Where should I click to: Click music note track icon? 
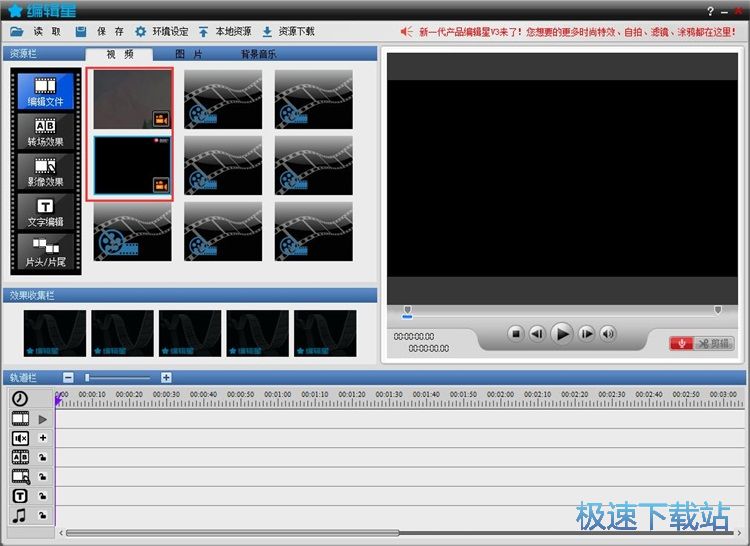click(x=19, y=515)
